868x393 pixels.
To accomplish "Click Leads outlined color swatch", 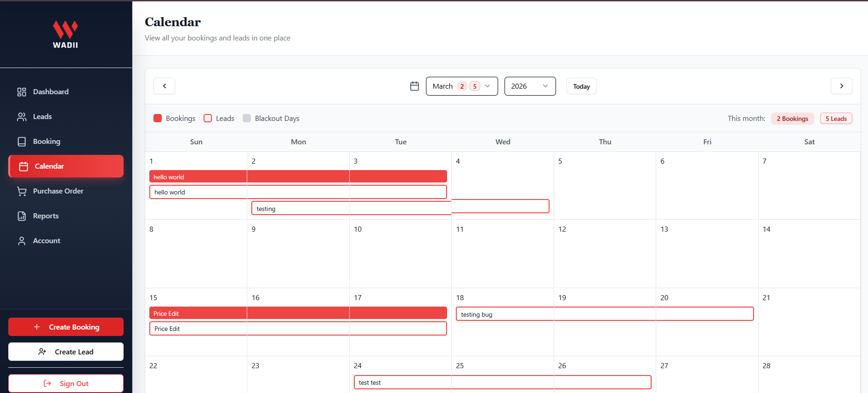I will [x=208, y=118].
